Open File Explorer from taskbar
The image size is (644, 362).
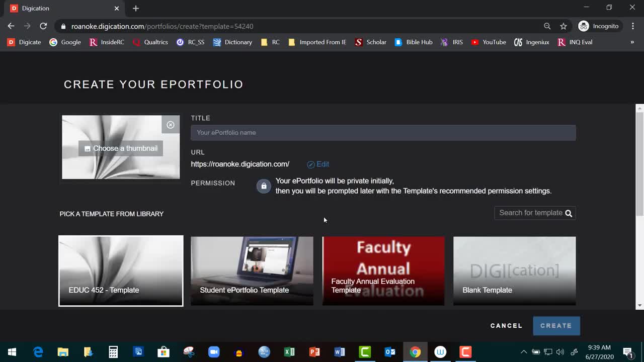63,352
